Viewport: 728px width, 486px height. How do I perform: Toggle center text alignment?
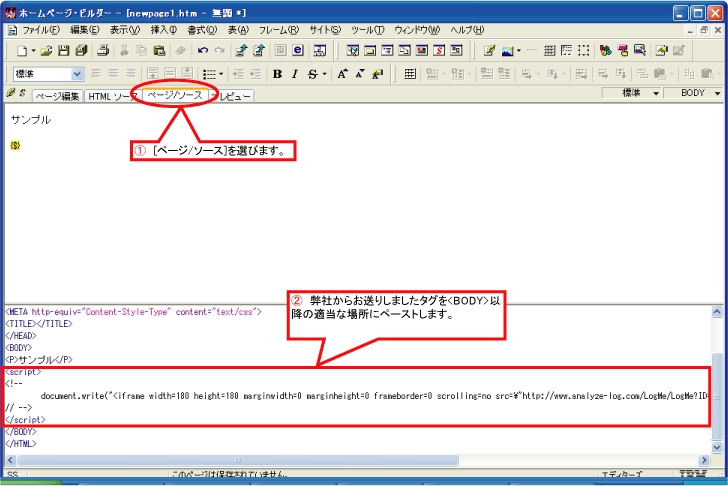(113, 73)
